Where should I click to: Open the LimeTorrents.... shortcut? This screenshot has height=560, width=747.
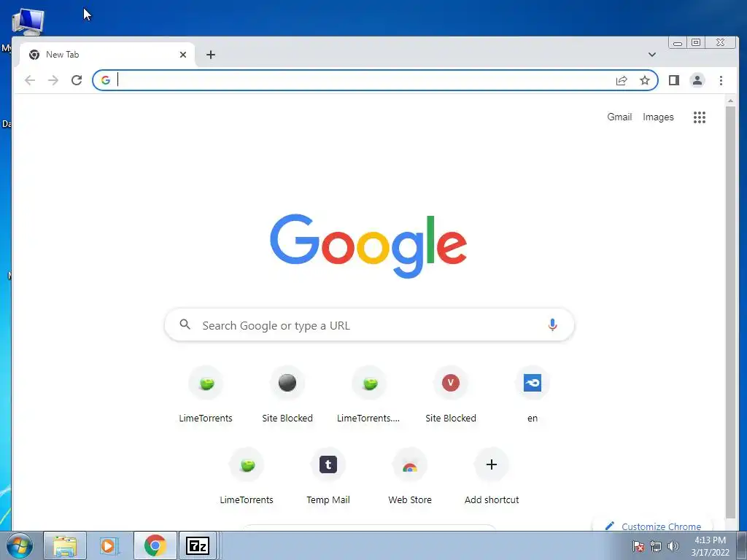[368, 395]
